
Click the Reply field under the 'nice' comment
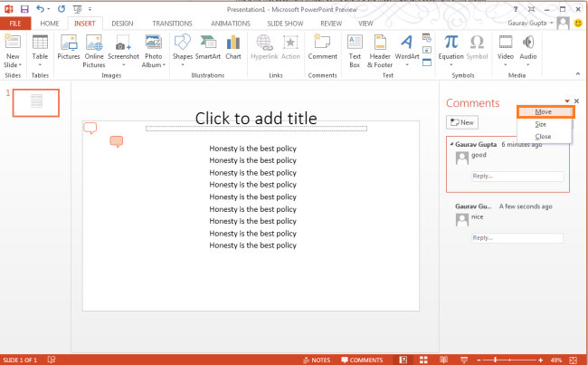click(x=517, y=238)
